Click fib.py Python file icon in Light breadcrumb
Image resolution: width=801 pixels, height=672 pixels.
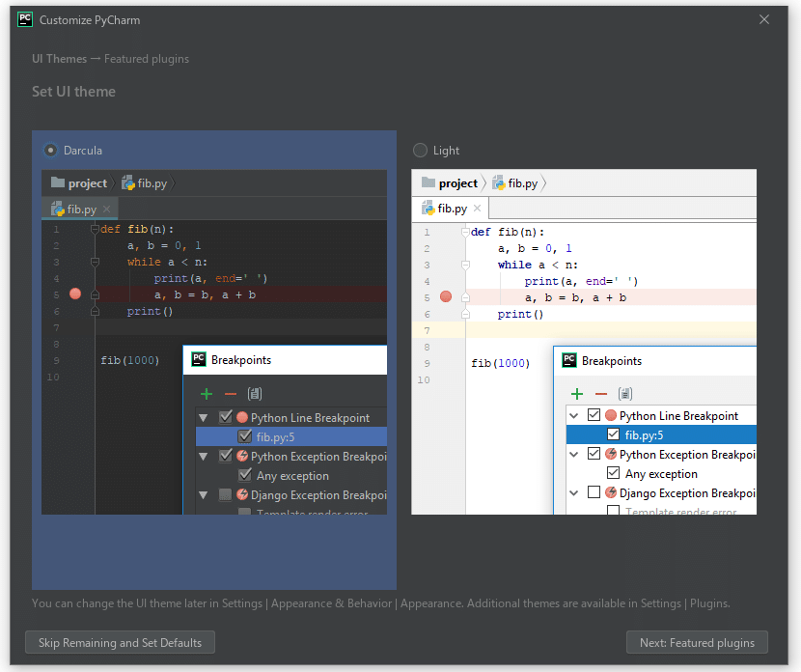(499, 182)
